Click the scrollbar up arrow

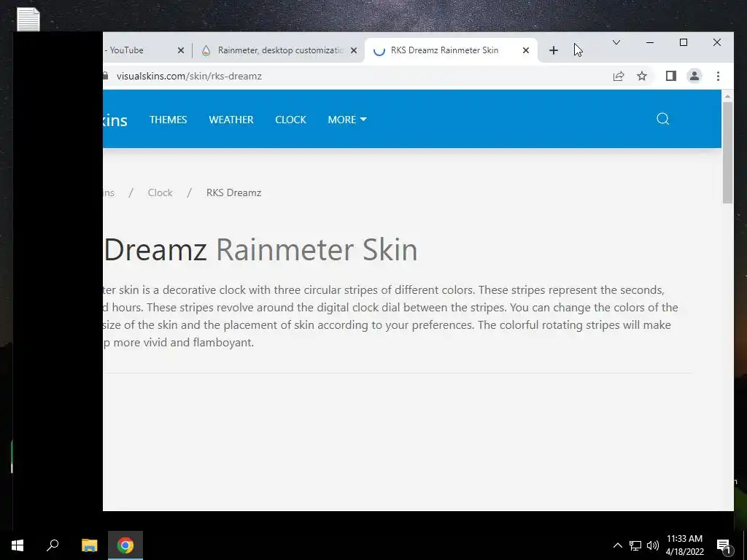(x=727, y=97)
